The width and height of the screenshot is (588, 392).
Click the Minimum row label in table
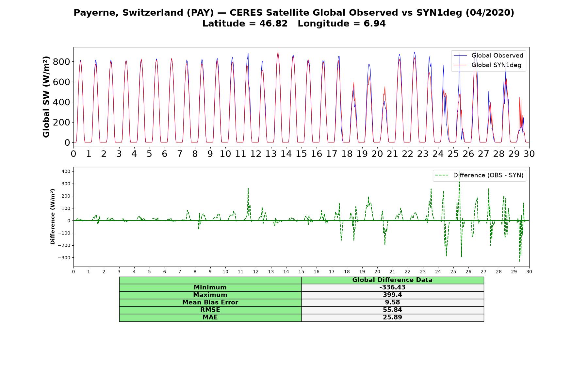point(210,287)
